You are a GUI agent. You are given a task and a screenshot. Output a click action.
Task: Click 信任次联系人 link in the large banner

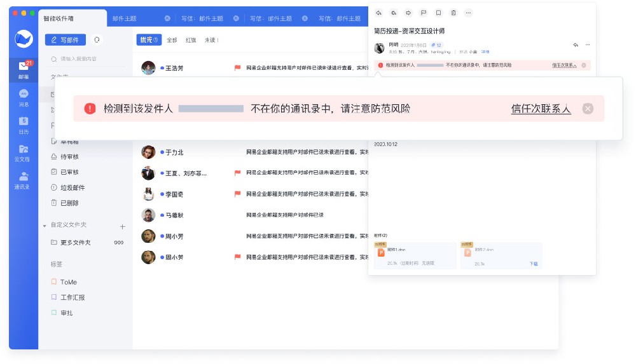click(541, 109)
